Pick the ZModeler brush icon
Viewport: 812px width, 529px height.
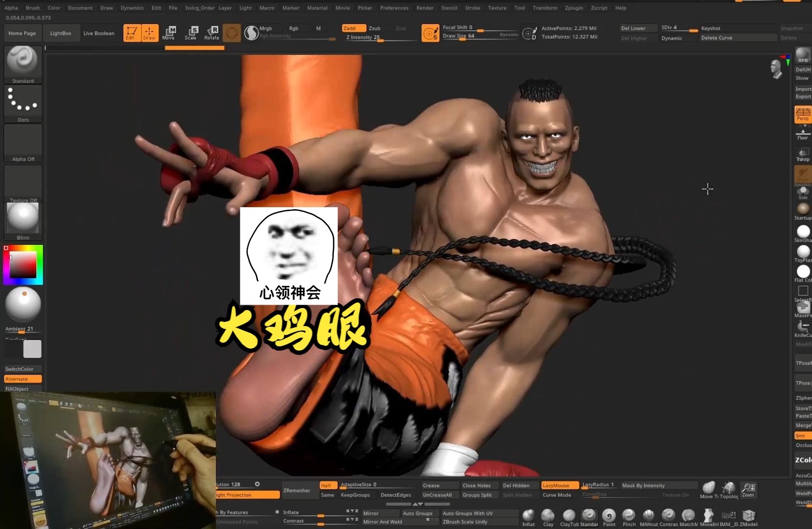click(x=748, y=518)
